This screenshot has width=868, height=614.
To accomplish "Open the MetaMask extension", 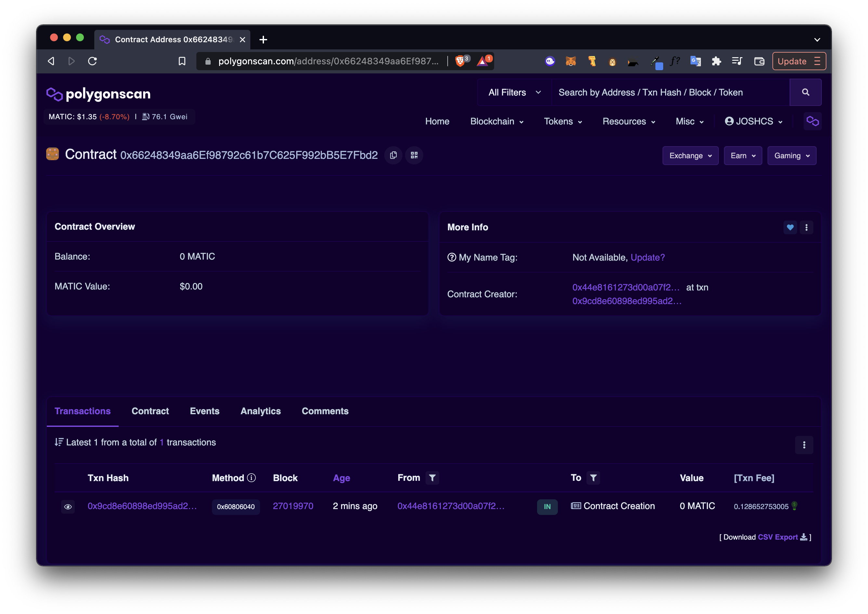I will point(571,61).
